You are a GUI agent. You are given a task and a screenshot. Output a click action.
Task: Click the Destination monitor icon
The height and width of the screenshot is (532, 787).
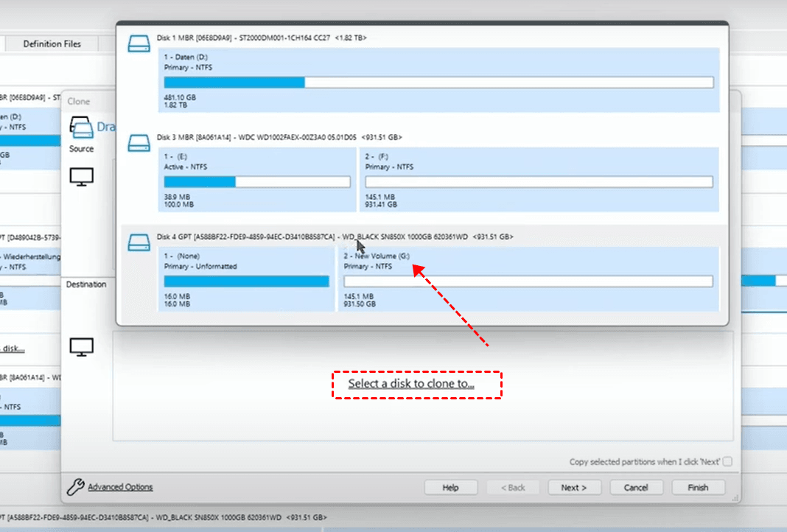coord(82,347)
